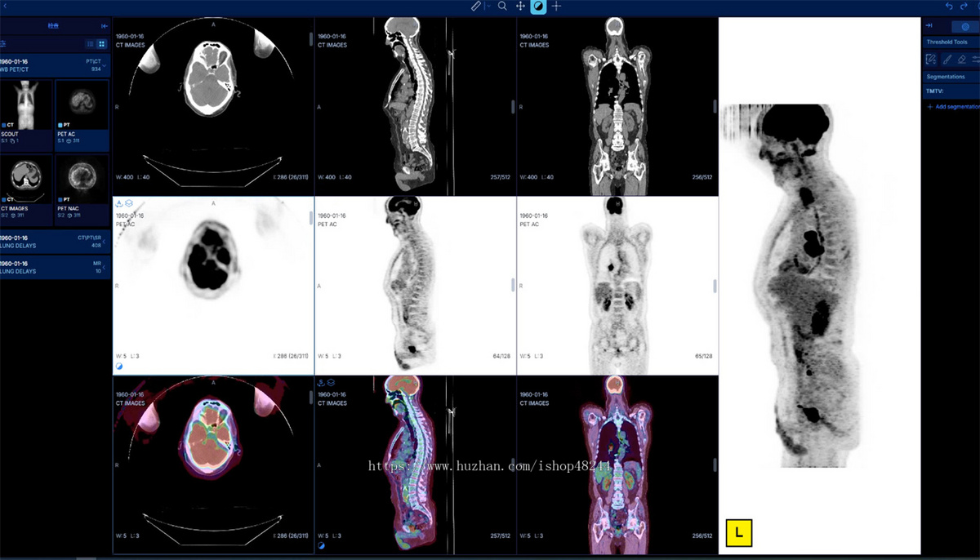Select the crosshairs tool
The image size is (980, 560).
[x=556, y=6]
